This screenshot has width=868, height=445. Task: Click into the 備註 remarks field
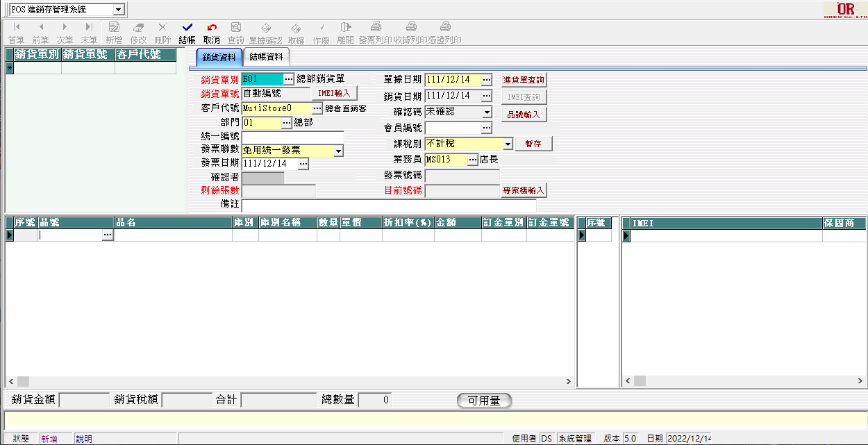click(389, 205)
